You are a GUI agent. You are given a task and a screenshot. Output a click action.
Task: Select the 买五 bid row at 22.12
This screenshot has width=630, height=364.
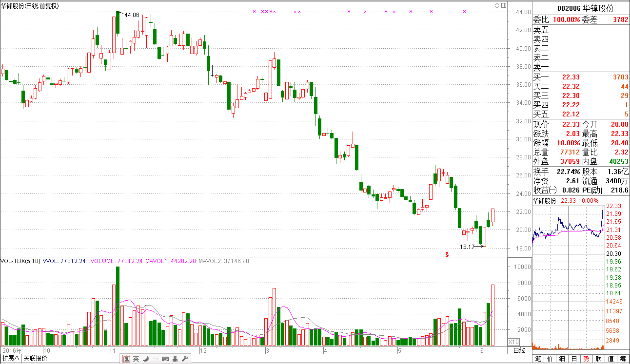(581, 115)
